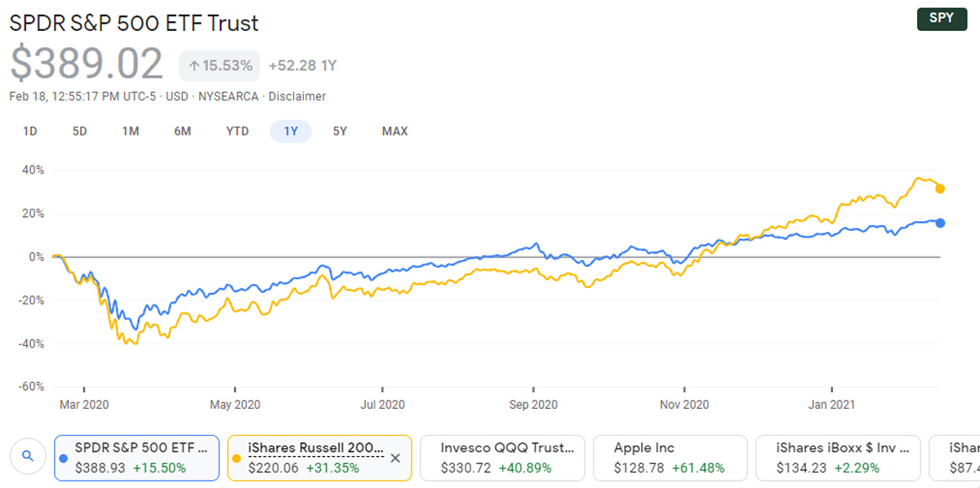The width and height of the screenshot is (980, 488).
Task: Select the 6M time range
Action: [x=182, y=131]
